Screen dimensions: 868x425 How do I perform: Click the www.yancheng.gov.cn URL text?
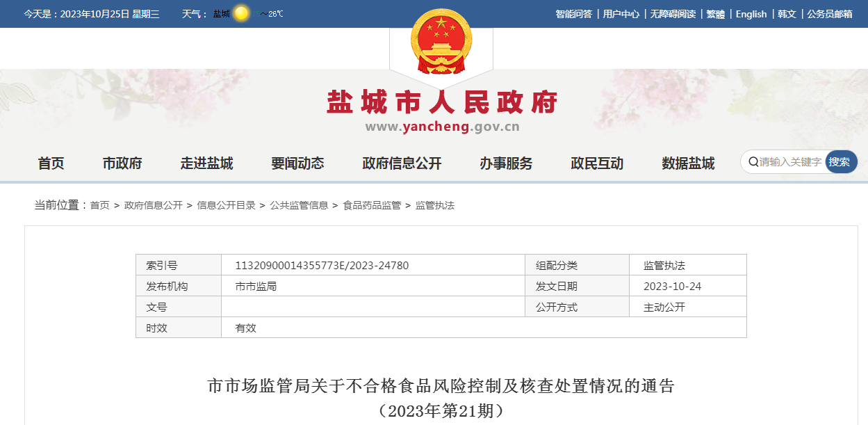tap(443, 127)
